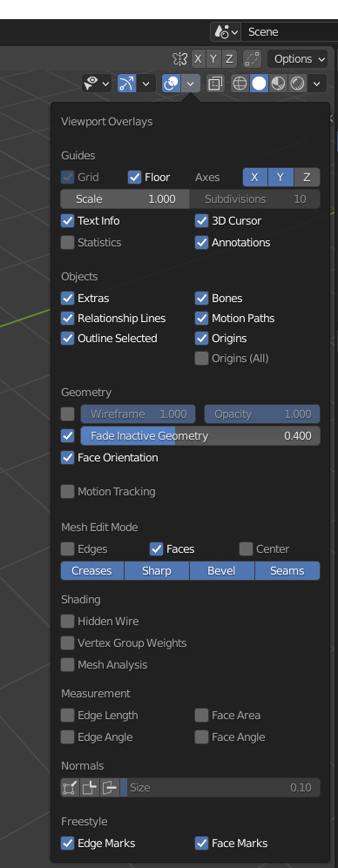
Task: Toggle X-ray view icon
Action: 215,84
